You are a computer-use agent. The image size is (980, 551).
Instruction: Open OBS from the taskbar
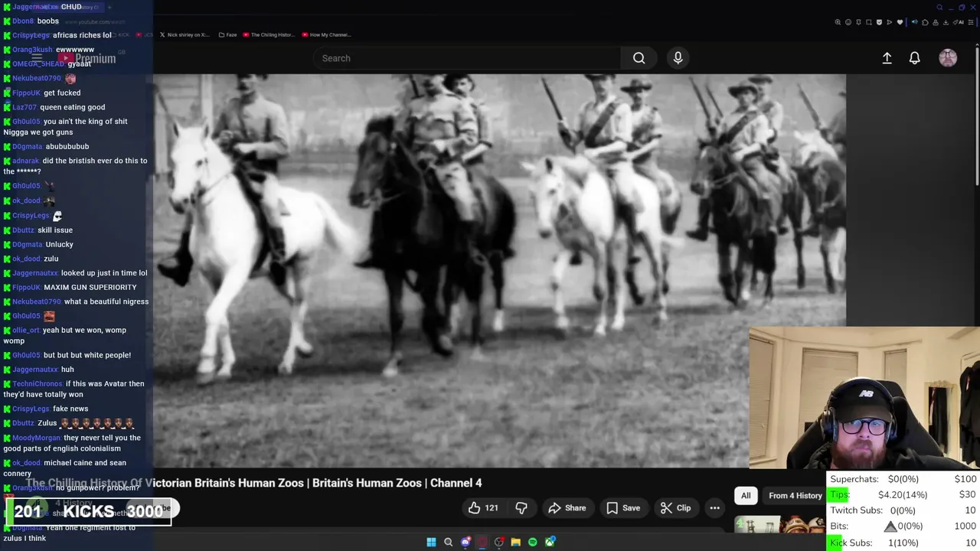tap(499, 542)
